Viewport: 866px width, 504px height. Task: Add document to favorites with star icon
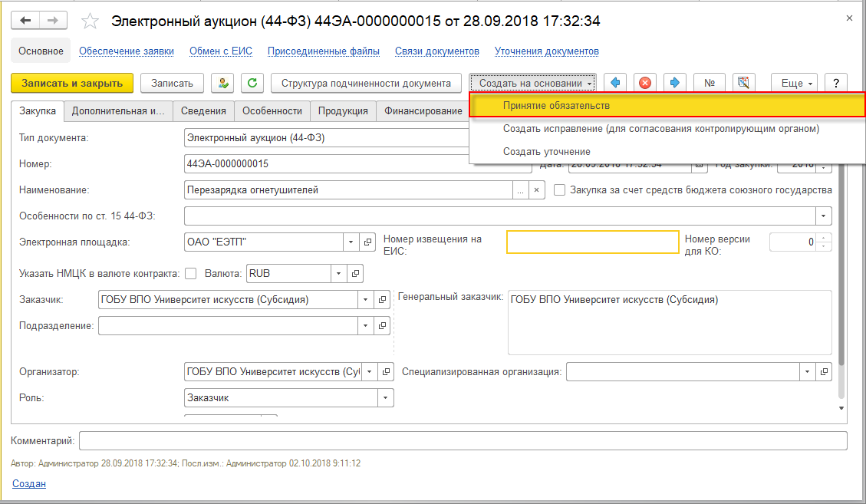point(90,21)
